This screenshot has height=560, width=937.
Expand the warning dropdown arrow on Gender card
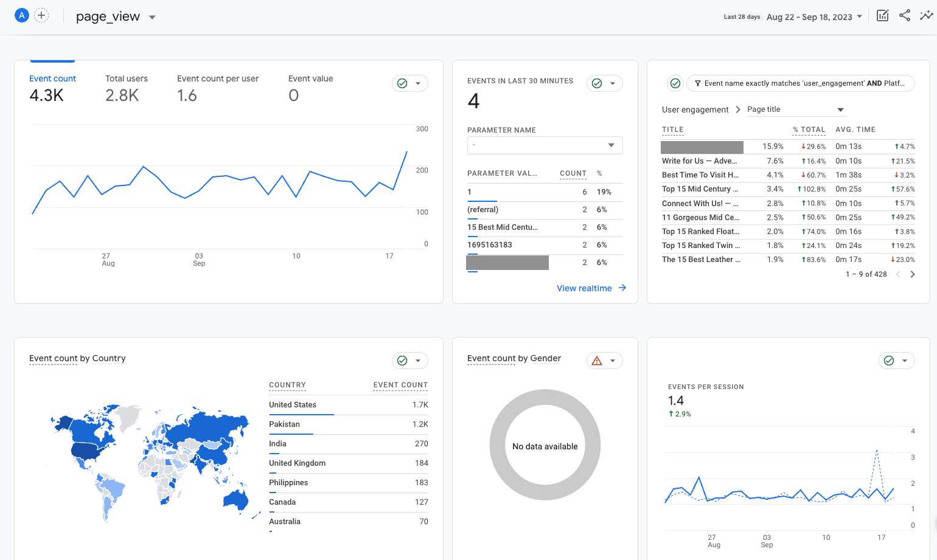point(613,361)
